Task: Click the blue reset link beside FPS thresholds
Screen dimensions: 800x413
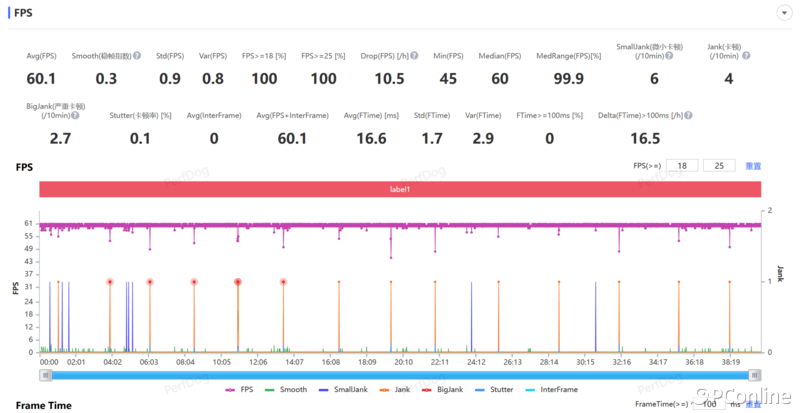Action: pyautogui.click(x=754, y=166)
